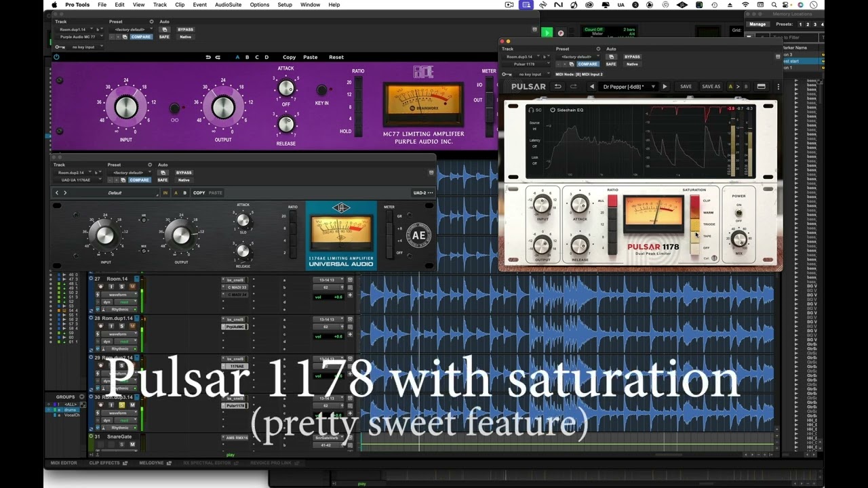Mute the Room.14 track

(132, 287)
